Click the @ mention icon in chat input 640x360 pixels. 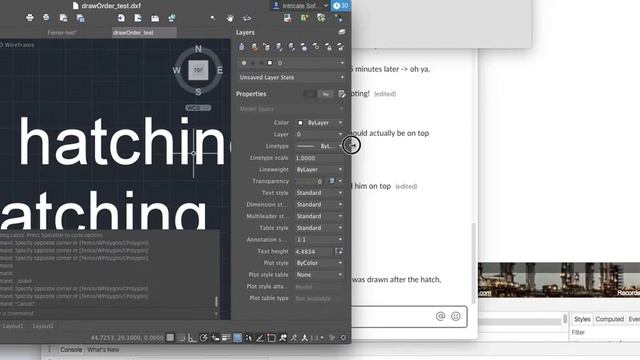pos(440,316)
